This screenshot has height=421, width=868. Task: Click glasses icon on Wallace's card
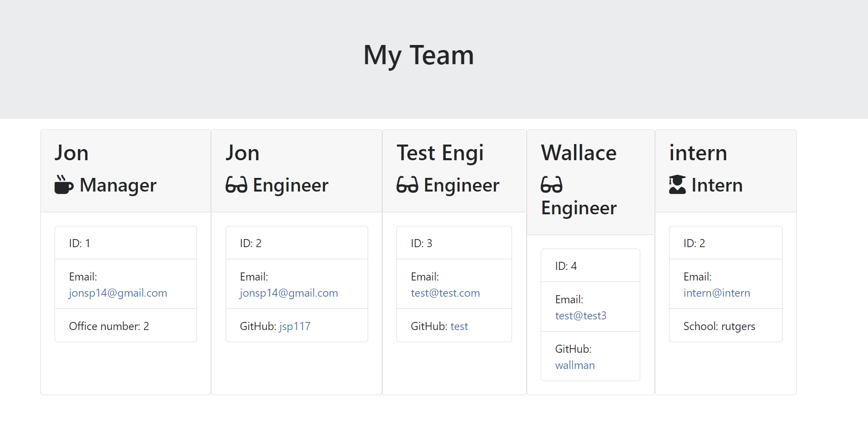(552, 185)
